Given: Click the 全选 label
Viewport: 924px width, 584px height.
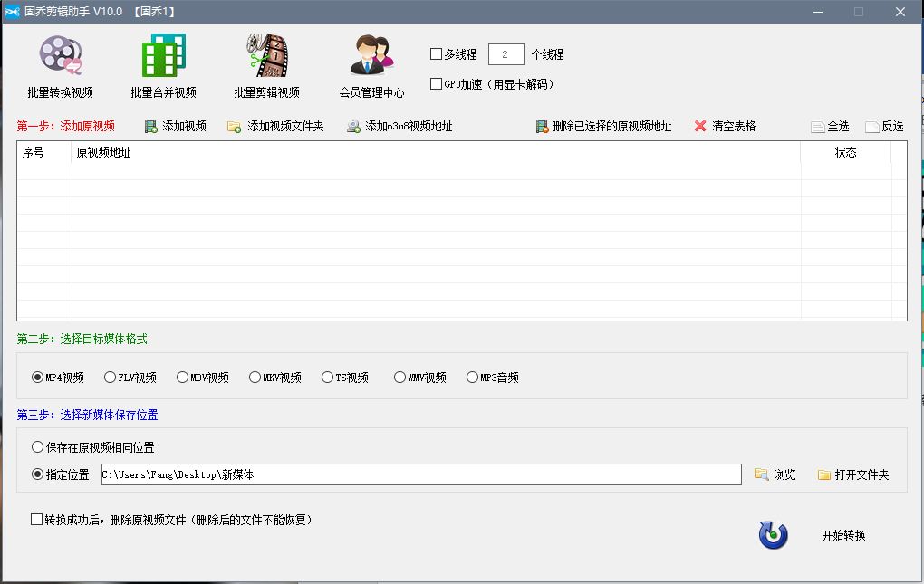Looking at the screenshot, I should coord(838,126).
